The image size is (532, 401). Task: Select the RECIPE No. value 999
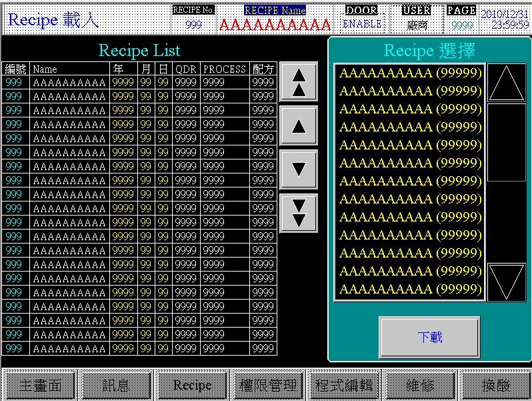tap(194, 25)
